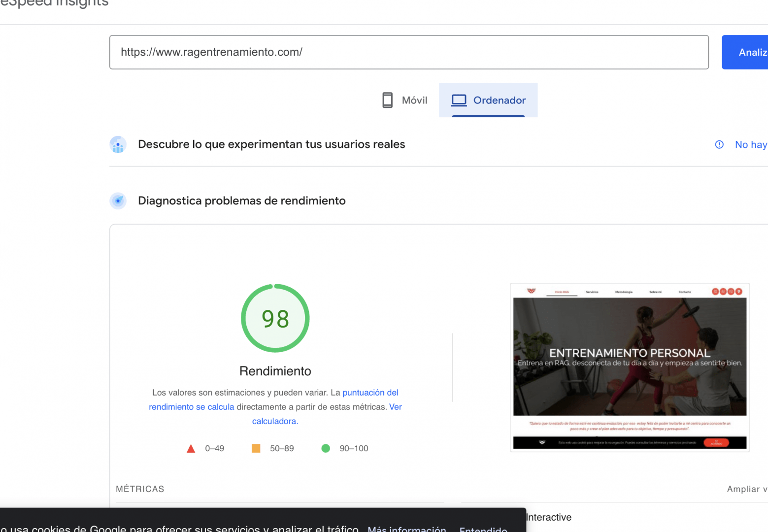Click the '90–100' legend range text
The image size is (768, 532).
354,448
